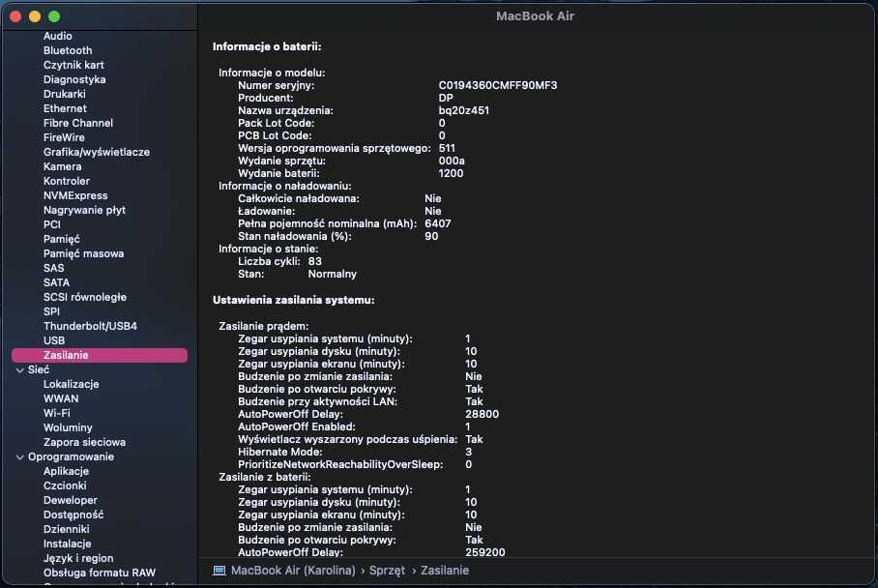Click Zasilanie in the path bar

pyautogui.click(x=445, y=570)
